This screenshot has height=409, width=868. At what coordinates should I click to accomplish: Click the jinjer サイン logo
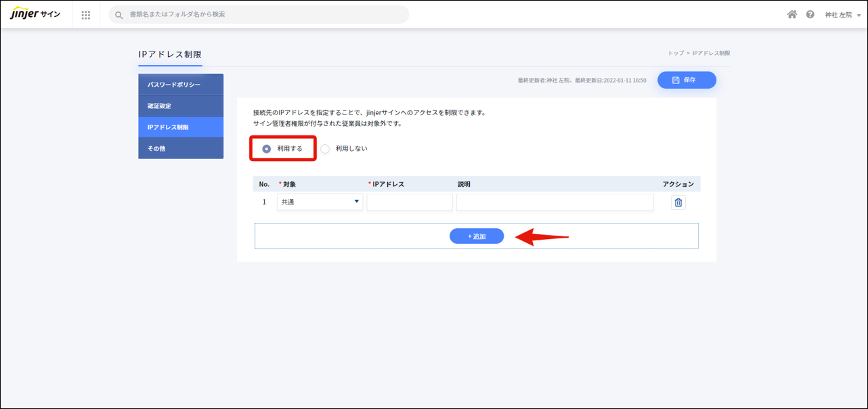35,14
